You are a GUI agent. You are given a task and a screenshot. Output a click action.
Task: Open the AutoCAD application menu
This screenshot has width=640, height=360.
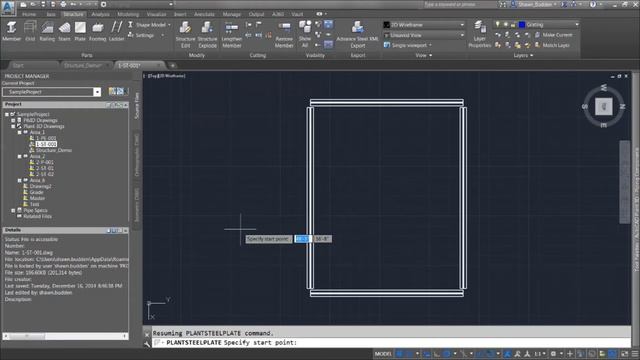tap(8, 7)
